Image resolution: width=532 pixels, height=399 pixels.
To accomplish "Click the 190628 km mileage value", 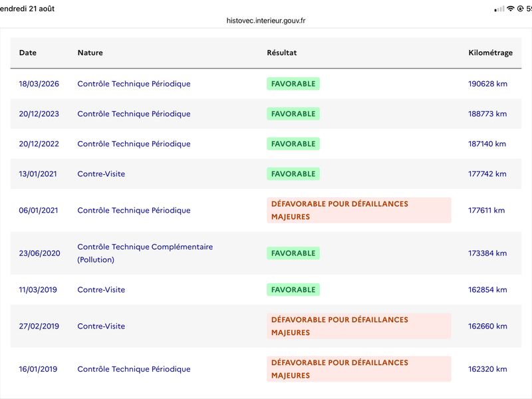I will (x=488, y=84).
